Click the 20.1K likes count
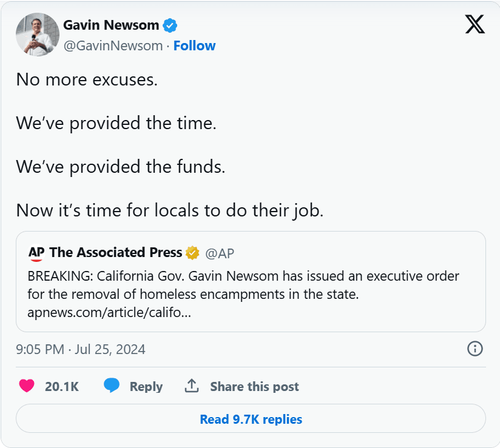This screenshot has width=500, height=448. point(62,387)
